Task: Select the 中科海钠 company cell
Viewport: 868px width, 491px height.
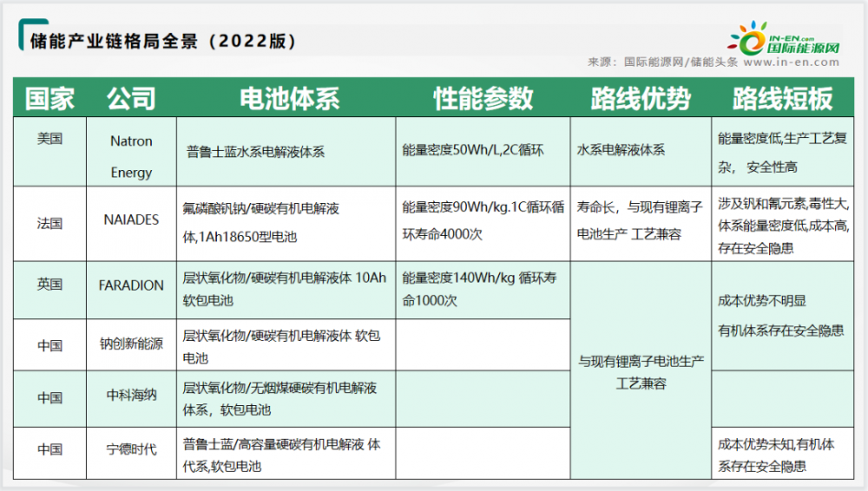Action: point(131,397)
